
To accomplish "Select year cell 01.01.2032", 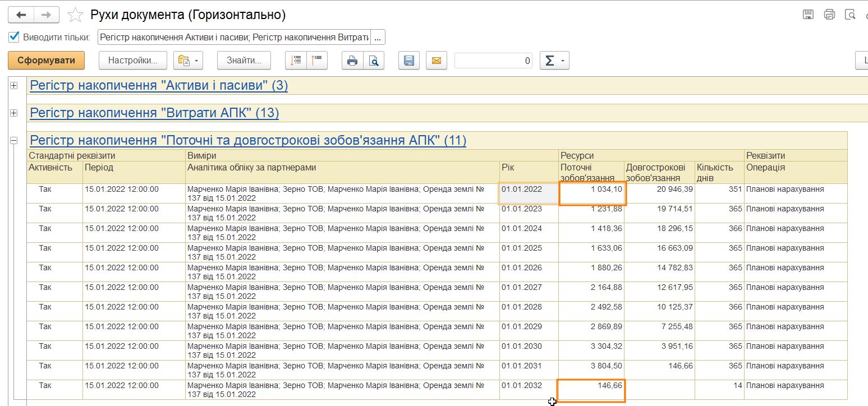I will pyautogui.click(x=529, y=390).
